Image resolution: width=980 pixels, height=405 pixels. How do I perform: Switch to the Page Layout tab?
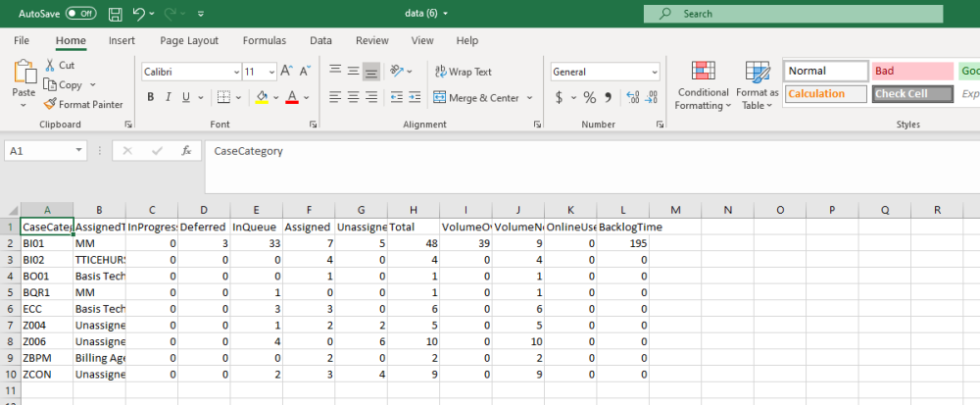(x=189, y=40)
